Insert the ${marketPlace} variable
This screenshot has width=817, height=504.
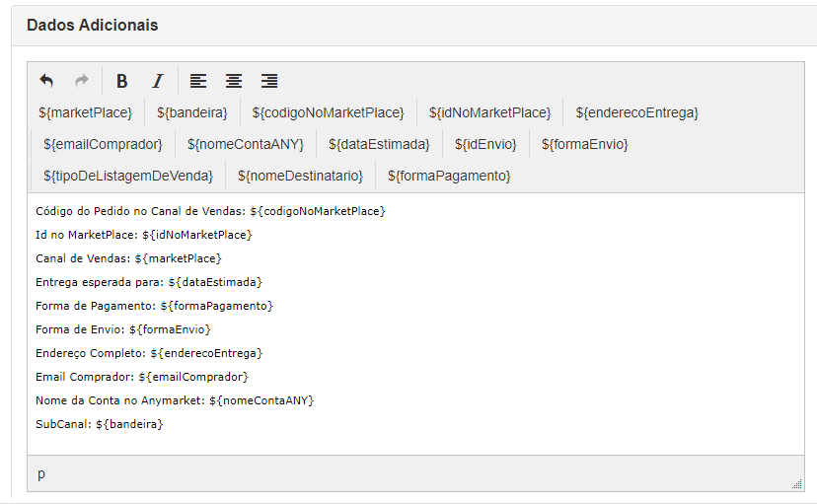86,112
